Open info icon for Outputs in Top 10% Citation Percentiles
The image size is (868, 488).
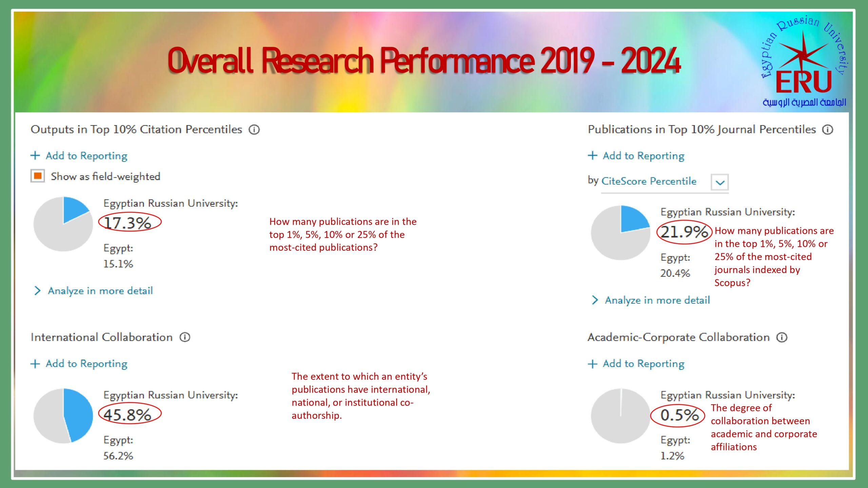click(x=254, y=129)
